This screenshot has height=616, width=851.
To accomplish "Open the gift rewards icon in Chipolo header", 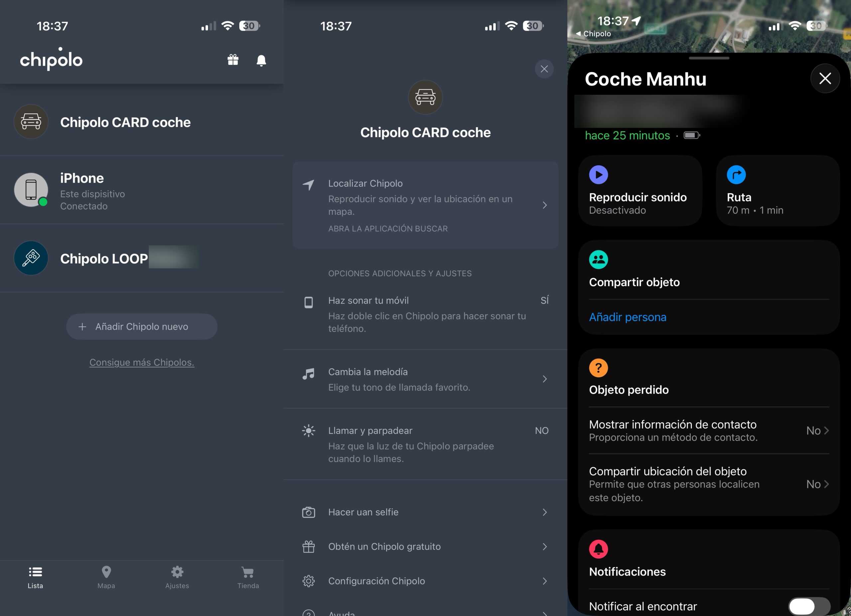I will point(233,60).
